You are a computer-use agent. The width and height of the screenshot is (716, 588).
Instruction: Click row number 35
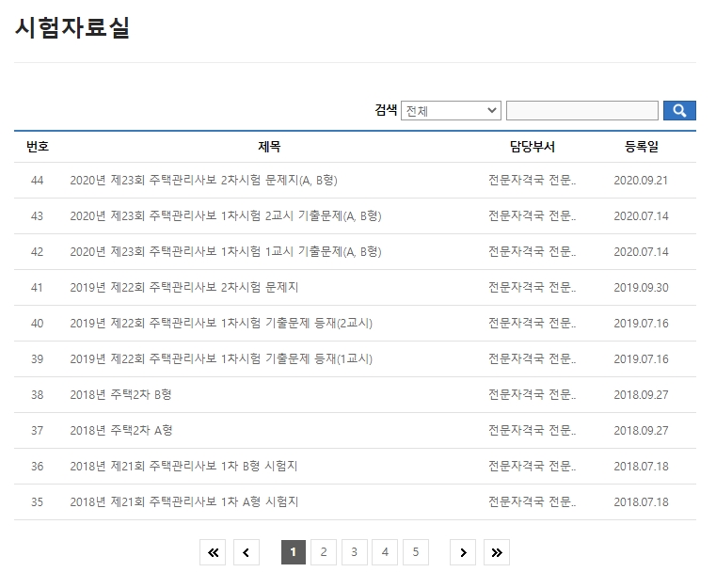[37, 502]
